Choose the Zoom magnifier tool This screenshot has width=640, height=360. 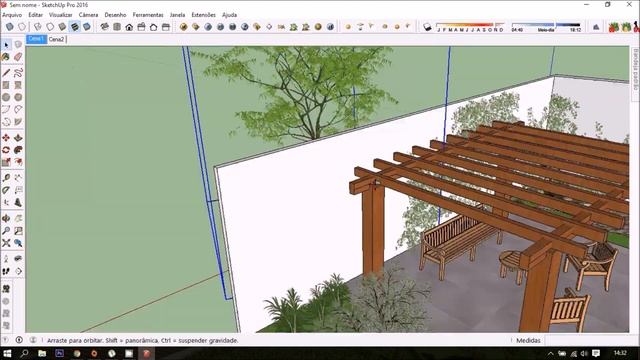tap(6, 231)
